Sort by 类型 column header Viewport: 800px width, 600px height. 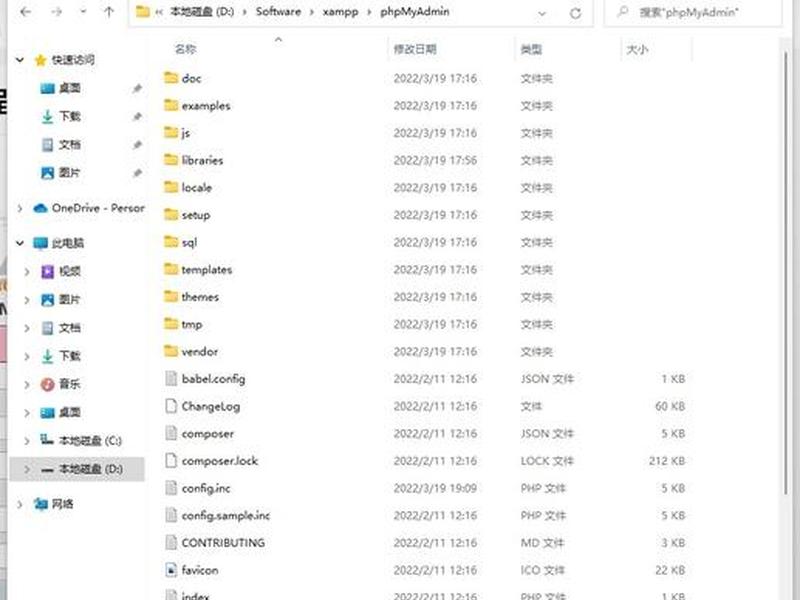[x=531, y=49]
